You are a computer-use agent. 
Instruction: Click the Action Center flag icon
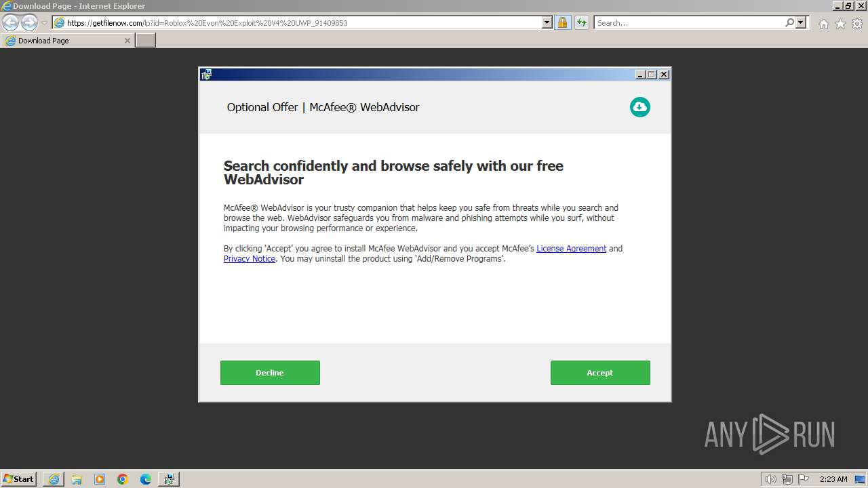pos(804,479)
